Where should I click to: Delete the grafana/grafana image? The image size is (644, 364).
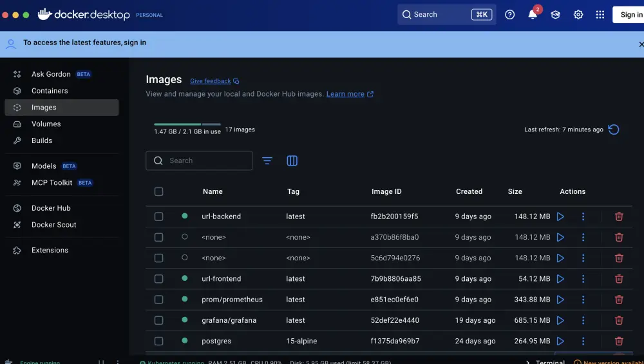point(619,320)
